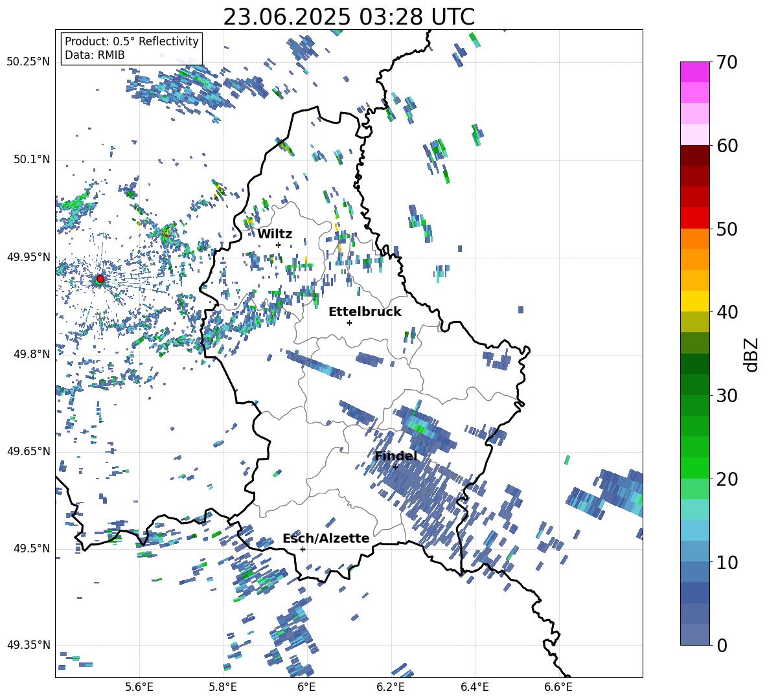Click the cyan 12-15 dBZ color band
Screen dimensions: 767x700
point(694,530)
